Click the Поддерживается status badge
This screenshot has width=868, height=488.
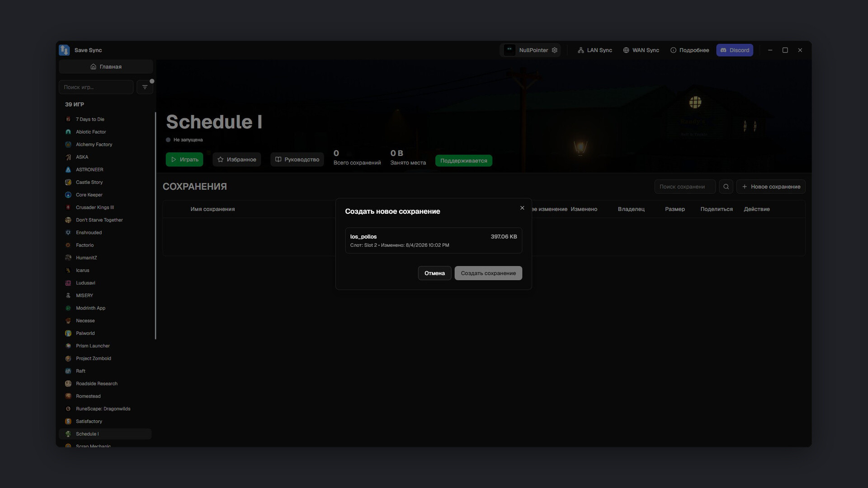[464, 160]
